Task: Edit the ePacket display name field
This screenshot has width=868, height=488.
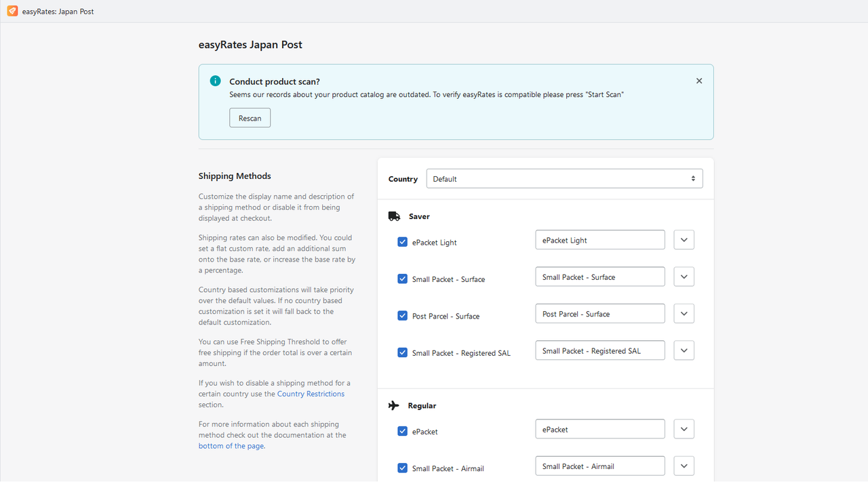Action: click(600, 429)
